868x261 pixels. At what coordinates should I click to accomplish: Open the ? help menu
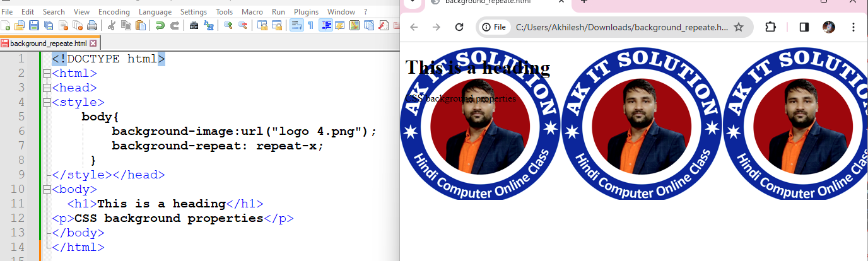click(x=365, y=12)
